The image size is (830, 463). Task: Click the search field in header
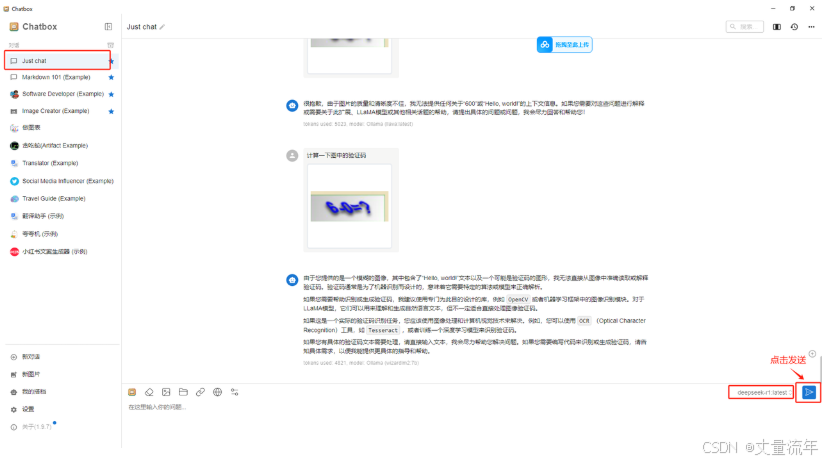744,26
